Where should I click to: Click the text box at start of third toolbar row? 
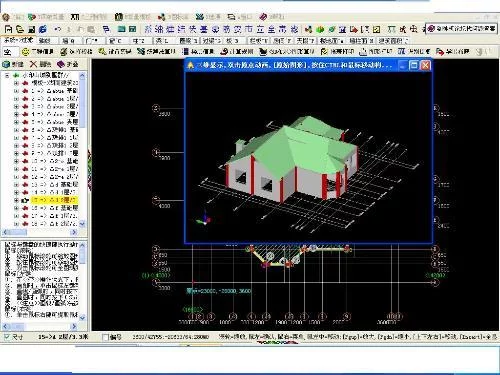pos(10,52)
